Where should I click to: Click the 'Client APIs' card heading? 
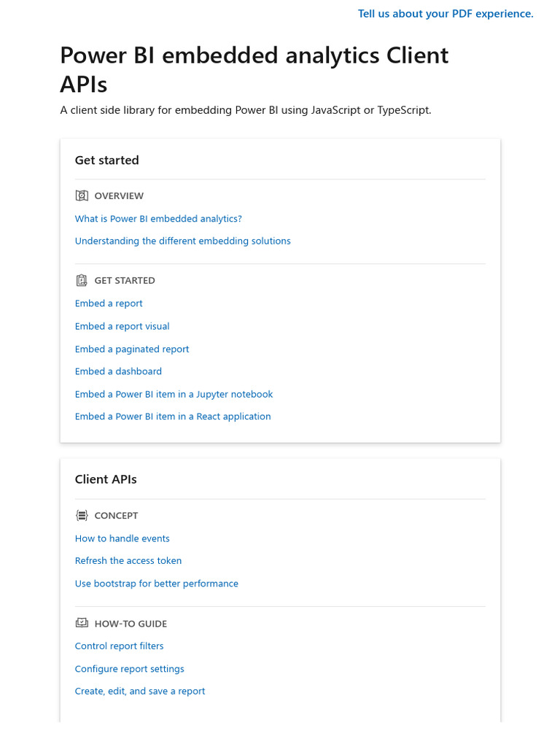pyautogui.click(x=106, y=479)
